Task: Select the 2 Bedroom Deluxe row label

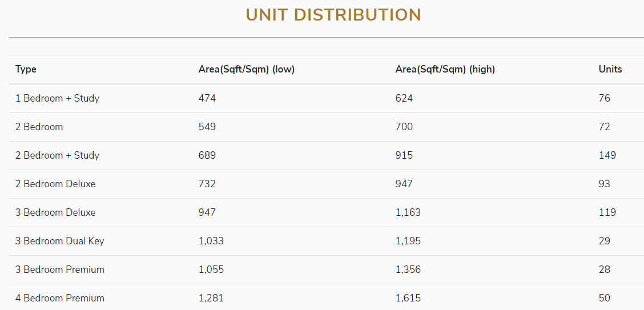Action: pyautogui.click(x=55, y=184)
